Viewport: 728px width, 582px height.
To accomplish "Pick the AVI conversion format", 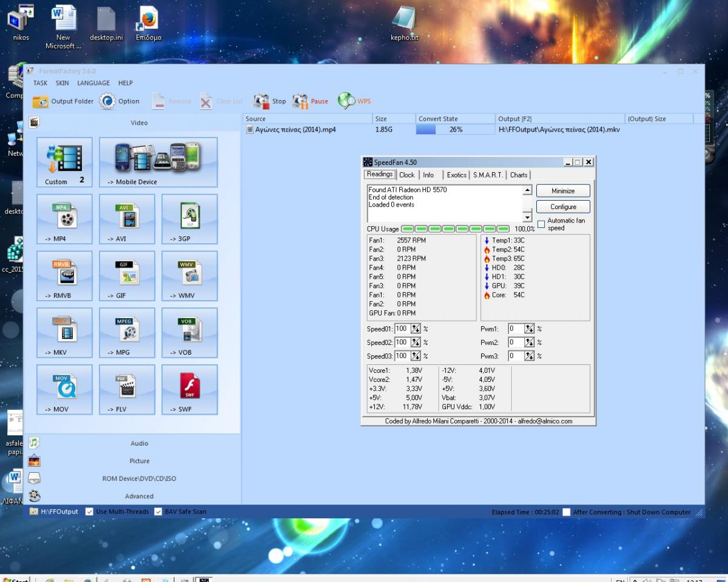I will point(127,219).
